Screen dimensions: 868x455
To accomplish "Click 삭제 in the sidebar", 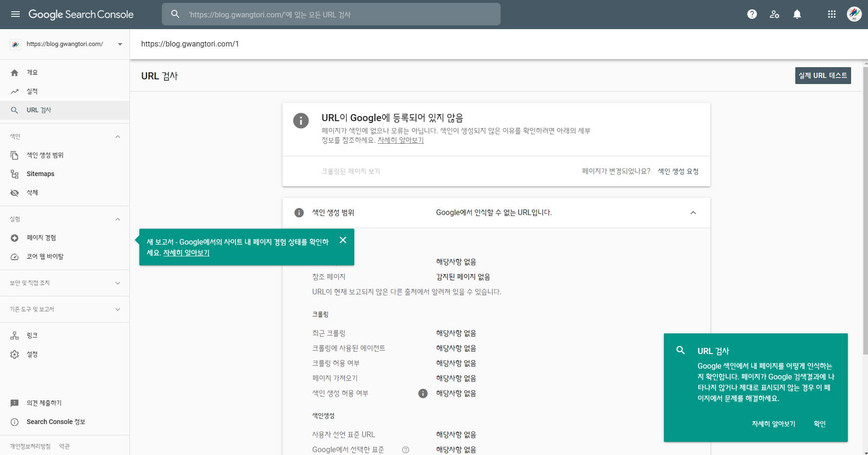I will pyautogui.click(x=65, y=193).
